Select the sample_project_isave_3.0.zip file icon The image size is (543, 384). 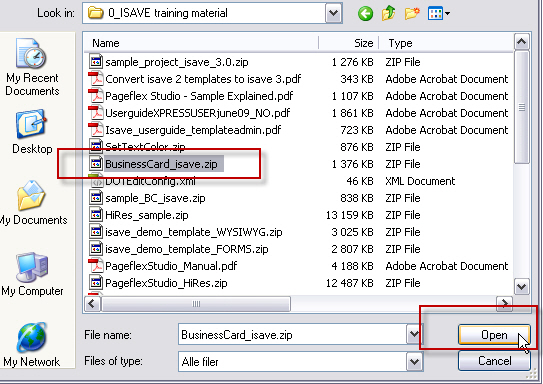click(96, 62)
